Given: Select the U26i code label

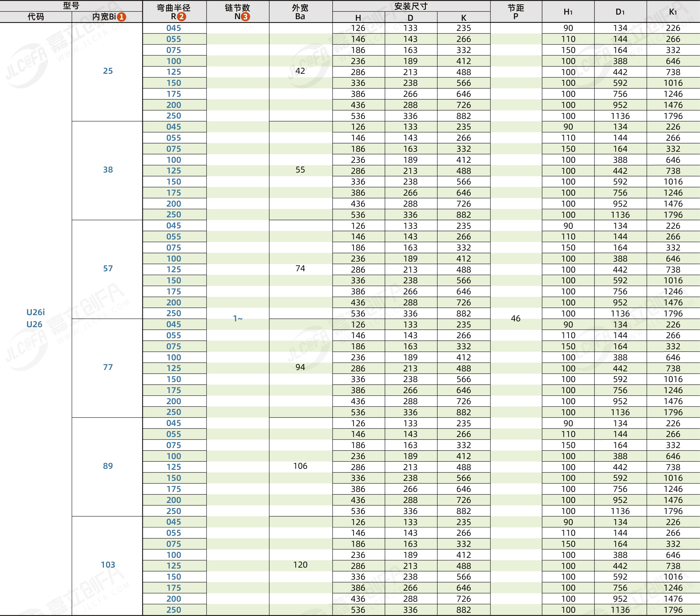Looking at the screenshot, I should tap(36, 312).
